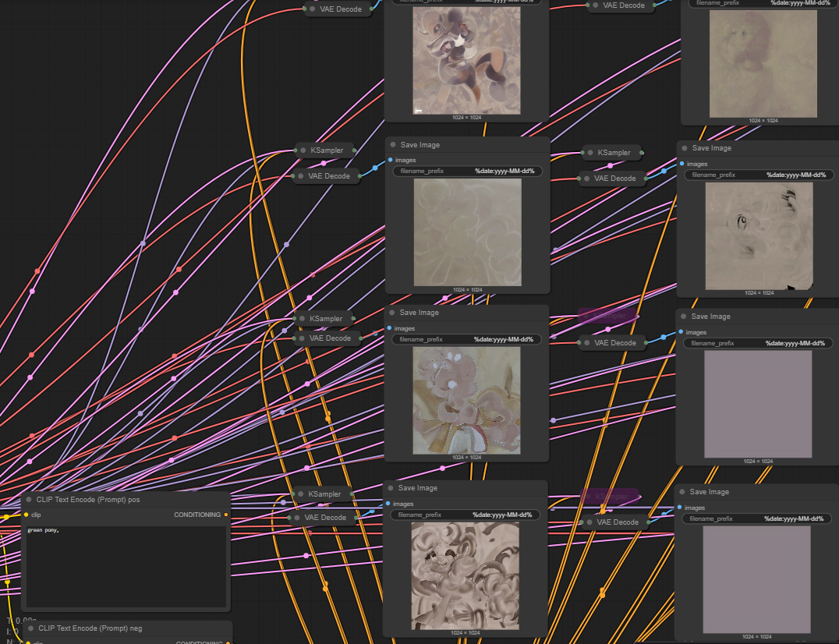Edit filename_prefix above the sepia pony sketch
Screen dimensions: 839x644
[465, 515]
